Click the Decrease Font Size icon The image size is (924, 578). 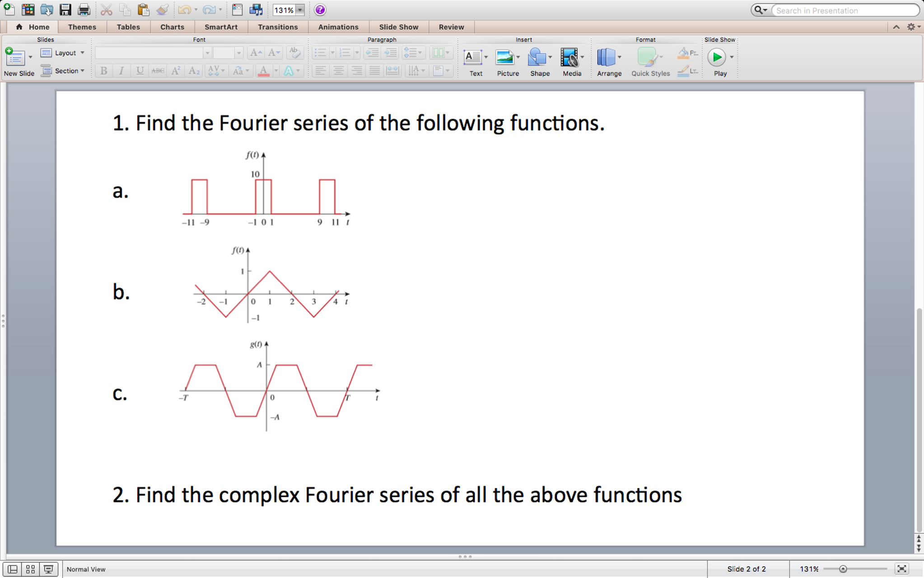coord(274,53)
